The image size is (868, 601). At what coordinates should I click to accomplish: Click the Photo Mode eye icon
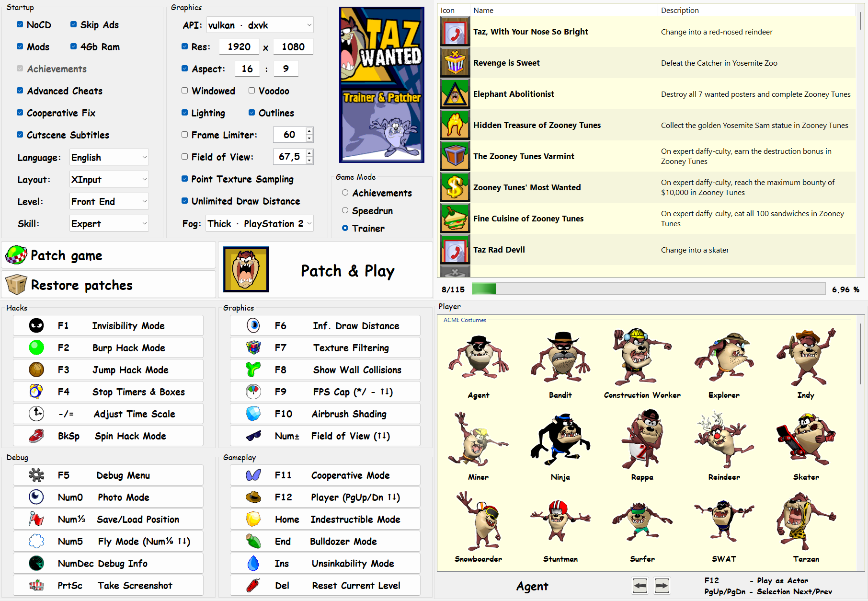36,497
